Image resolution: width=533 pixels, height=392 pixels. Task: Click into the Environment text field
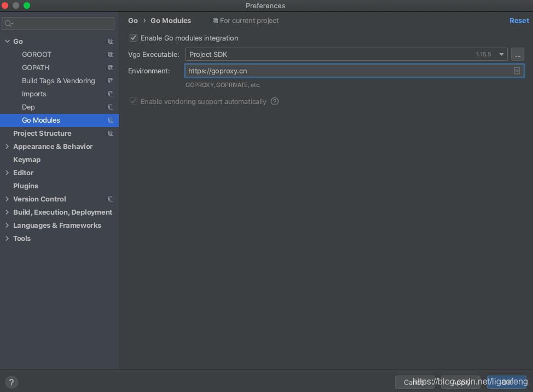tap(345, 71)
